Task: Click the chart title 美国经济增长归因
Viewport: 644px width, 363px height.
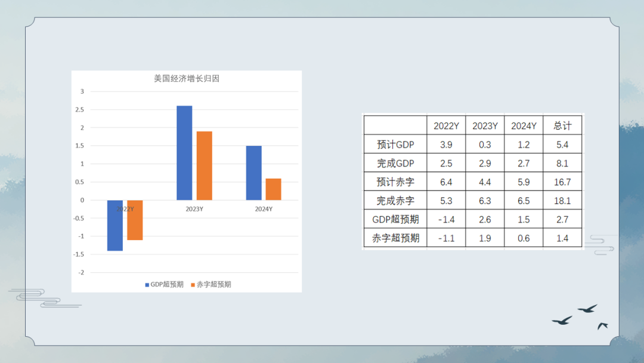Action: [187, 79]
